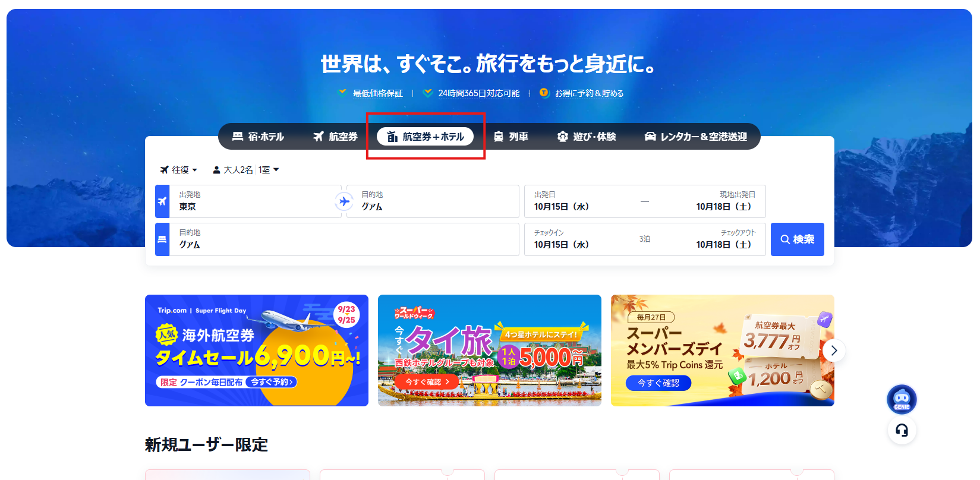Click the green checkmark icon next to 最低価格保証
Screen dimensions: 980x480
(x=342, y=93)
